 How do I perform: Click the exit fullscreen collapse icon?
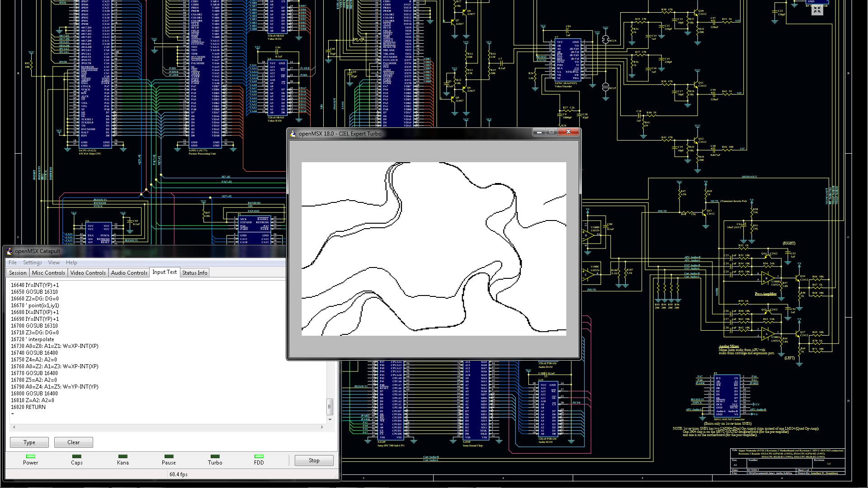[816, 9]
